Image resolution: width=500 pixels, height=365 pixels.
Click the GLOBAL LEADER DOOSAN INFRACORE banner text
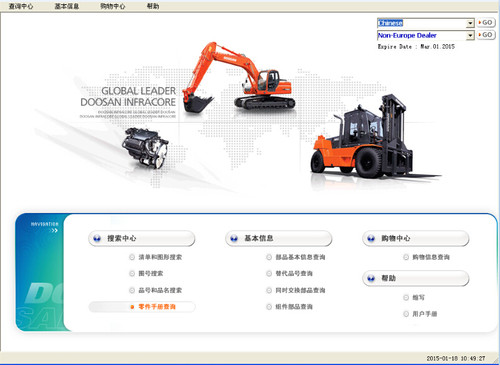[128, 97]
